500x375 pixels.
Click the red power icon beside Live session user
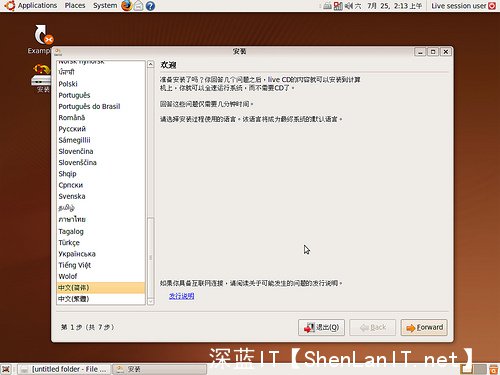point(492,6)
